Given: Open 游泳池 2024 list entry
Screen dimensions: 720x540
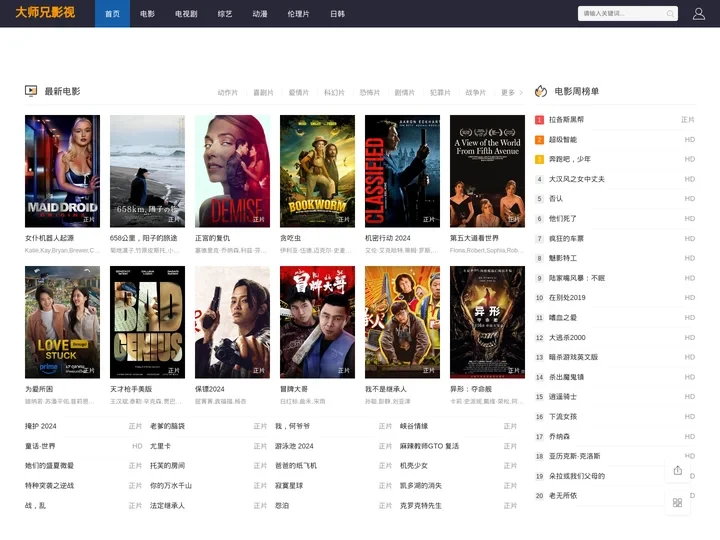Looking at the screenshot, I should pos(294,446).
